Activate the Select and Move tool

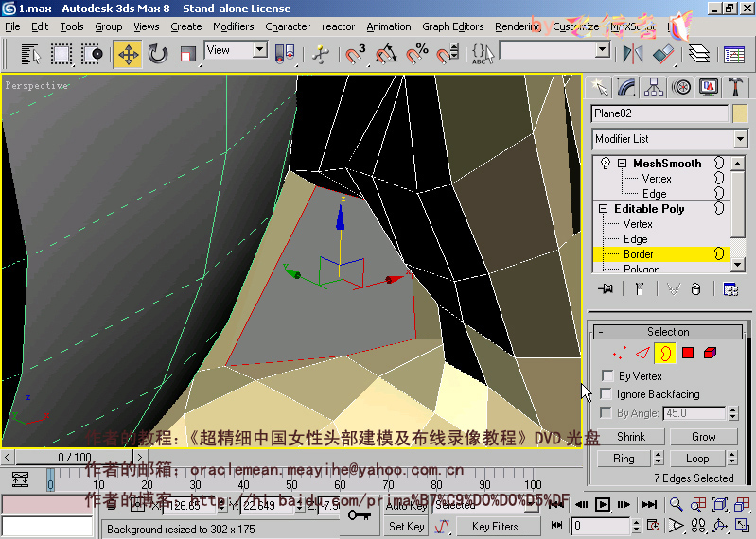tap(128, 54)
